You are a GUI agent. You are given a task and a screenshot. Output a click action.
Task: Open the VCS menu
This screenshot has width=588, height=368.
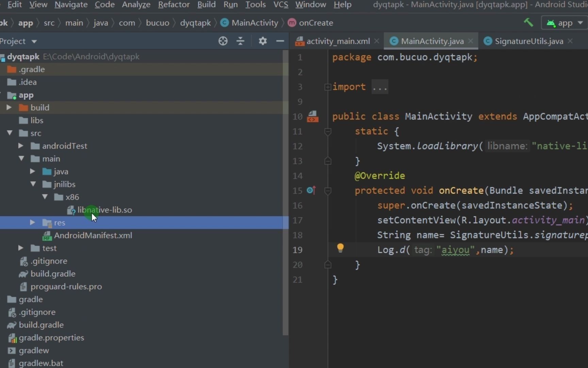pos(281,4)
